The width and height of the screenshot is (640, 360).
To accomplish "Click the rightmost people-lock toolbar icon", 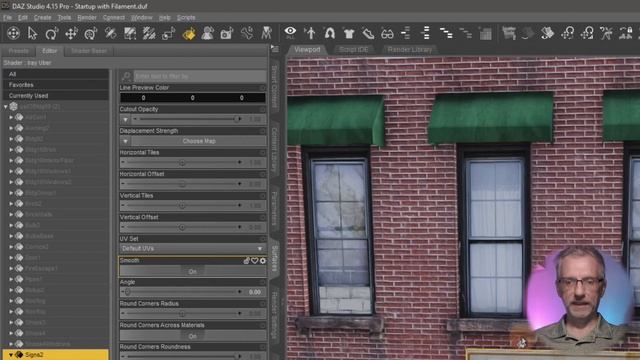I will (626, 33).
